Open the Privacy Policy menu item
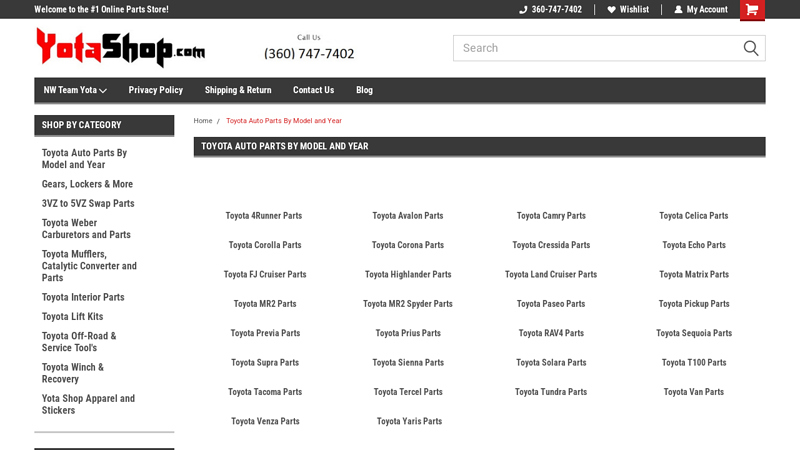This screenshot has width=800, height=450. point(156,90)
